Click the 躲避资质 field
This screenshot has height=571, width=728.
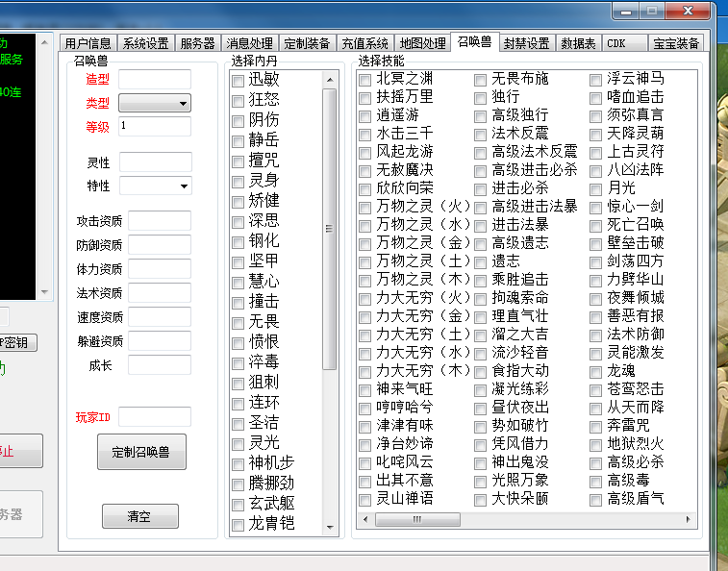click(x=160, y=340)
